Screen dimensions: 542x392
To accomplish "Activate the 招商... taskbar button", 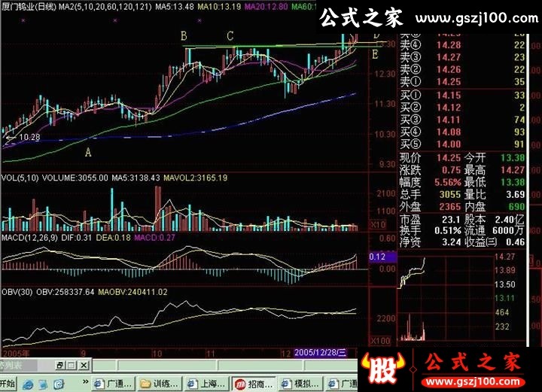I will point(254,384).
